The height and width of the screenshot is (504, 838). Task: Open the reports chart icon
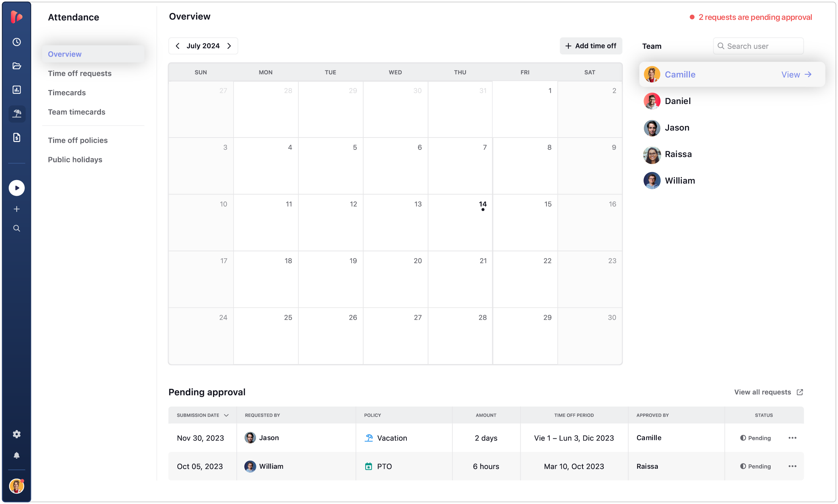[16, 90]
